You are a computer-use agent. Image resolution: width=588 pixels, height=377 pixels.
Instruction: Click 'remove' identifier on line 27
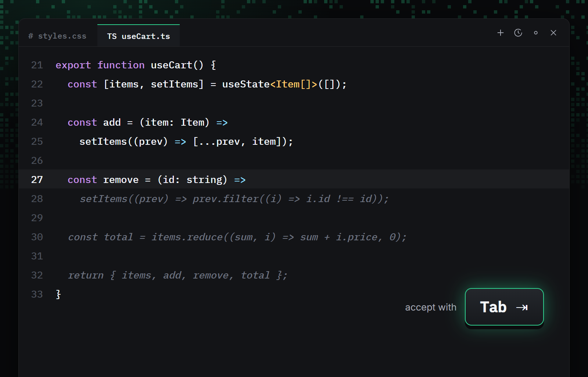click(121, 180)
